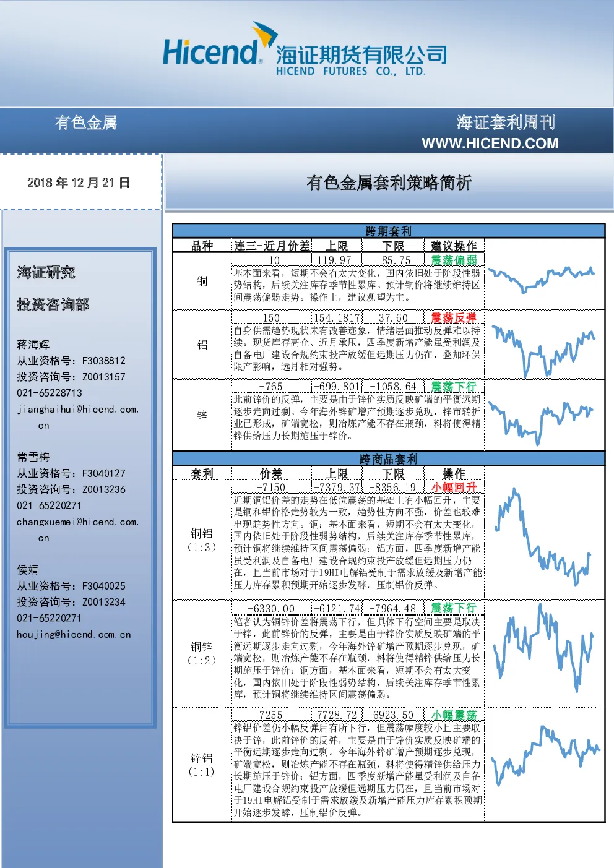
Task: Select qualification number F3040025
Action: [x=103, y=586]
